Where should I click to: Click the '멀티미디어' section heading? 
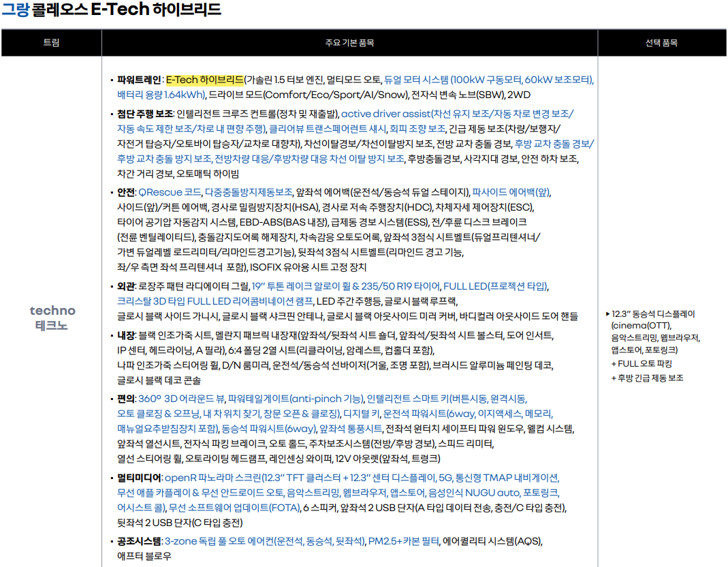[139, 478]
